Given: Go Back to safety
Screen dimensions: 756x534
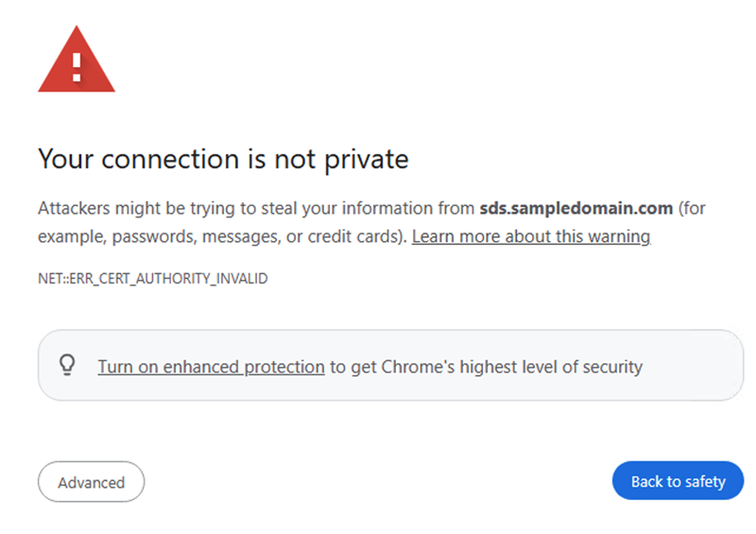Looking at the screenshot, I should (678, 481).
